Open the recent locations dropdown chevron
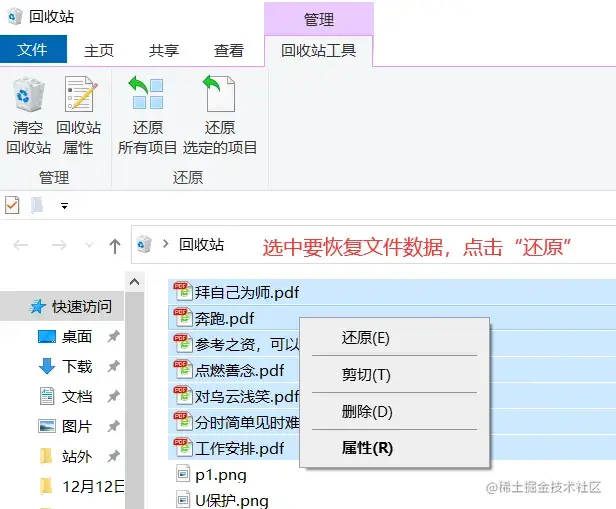The height and width of the screenshot is (509, 616). tap(89, 245)
